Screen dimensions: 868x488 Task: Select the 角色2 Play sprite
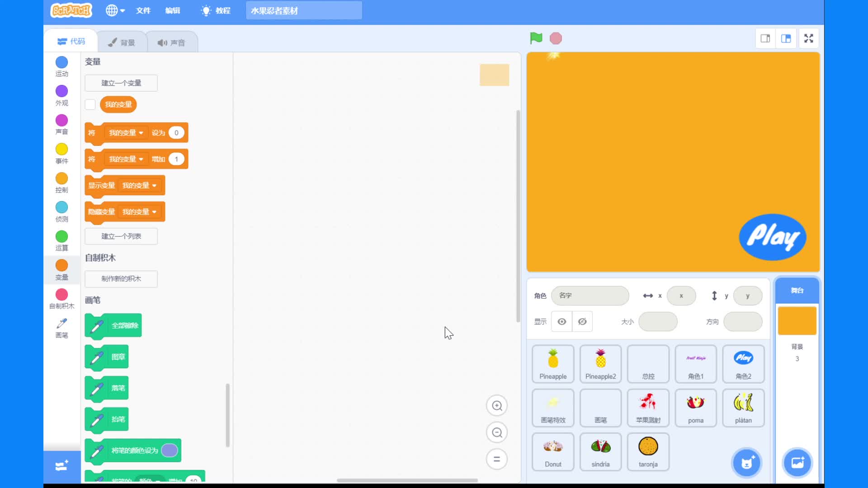coord(743,364)
